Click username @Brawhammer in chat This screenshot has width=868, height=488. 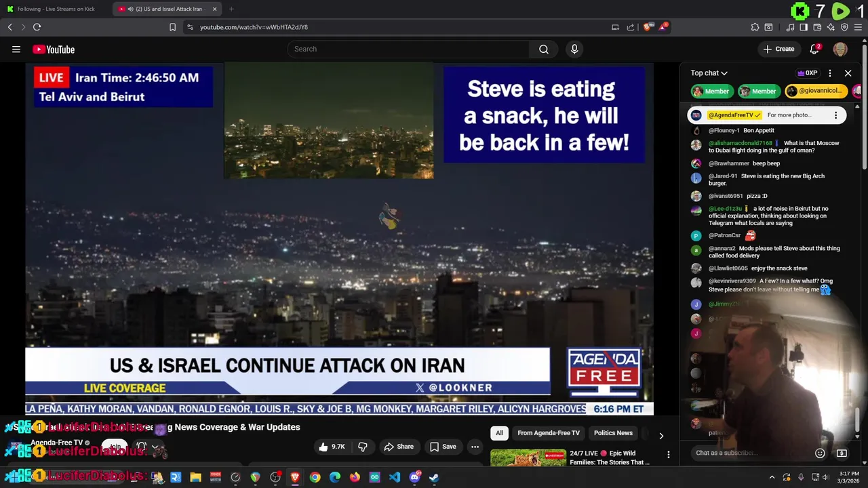729,163
